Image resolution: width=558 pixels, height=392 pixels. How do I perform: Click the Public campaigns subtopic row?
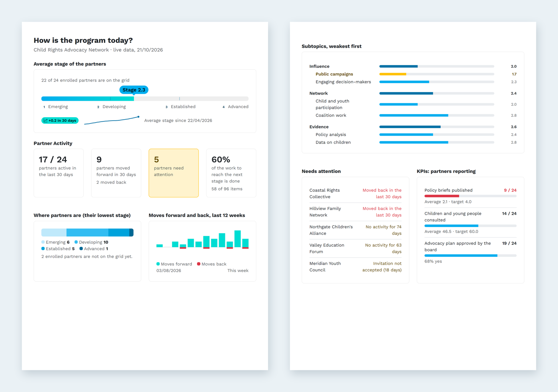413,74
